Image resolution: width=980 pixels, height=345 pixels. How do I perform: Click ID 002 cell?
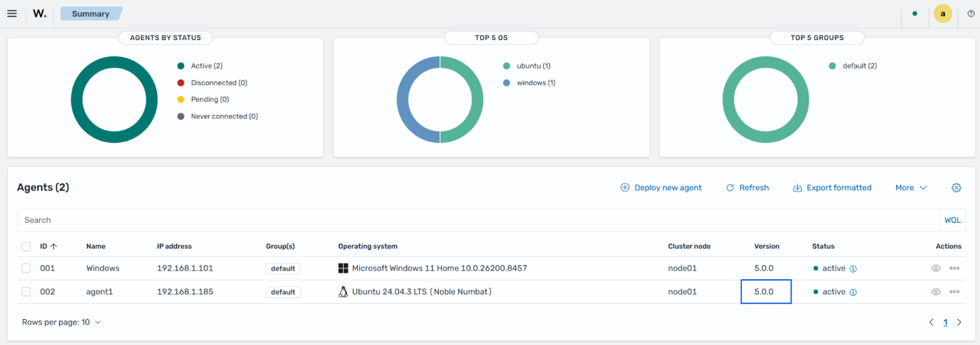(48, 292)
